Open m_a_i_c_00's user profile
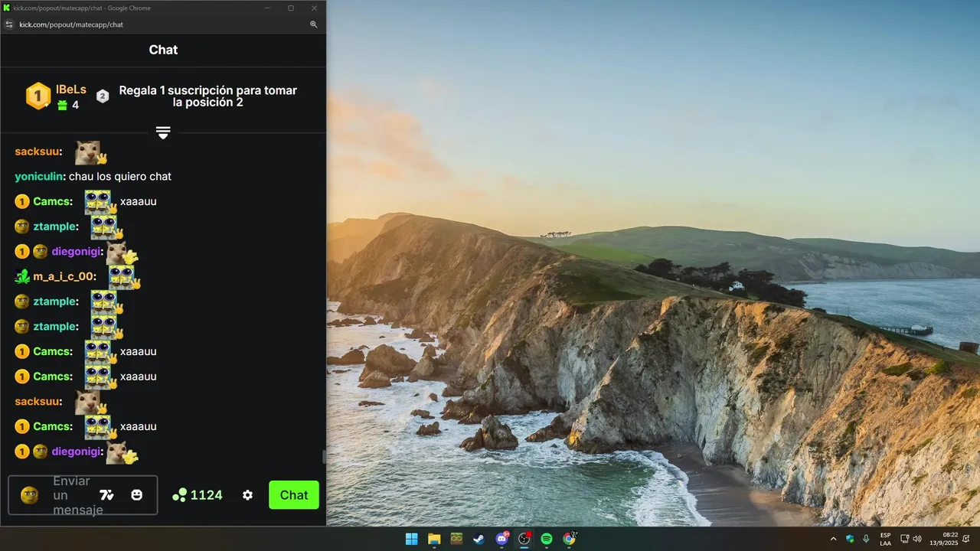The width and height of the screenshot is (980, 551). (x=63, y=276)
